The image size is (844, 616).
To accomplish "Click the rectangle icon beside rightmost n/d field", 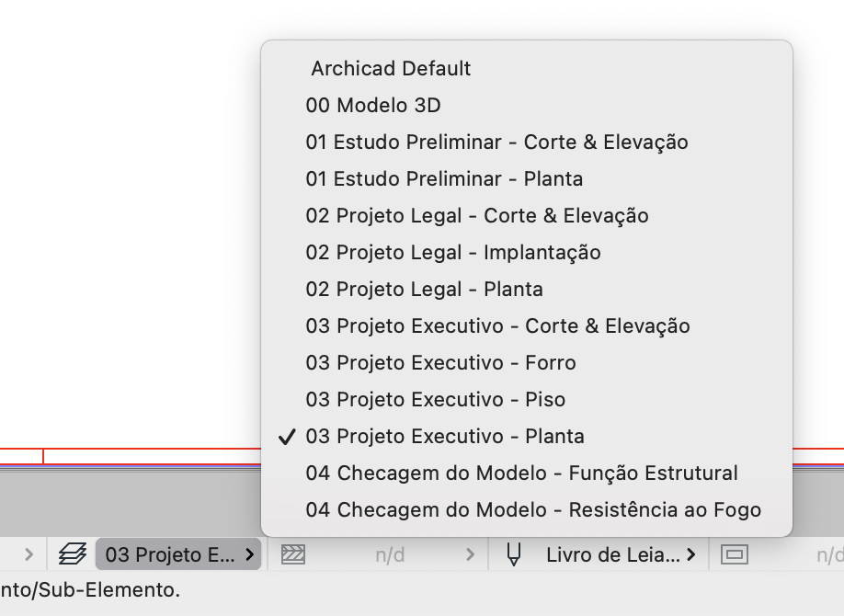I will coord(734,553).
